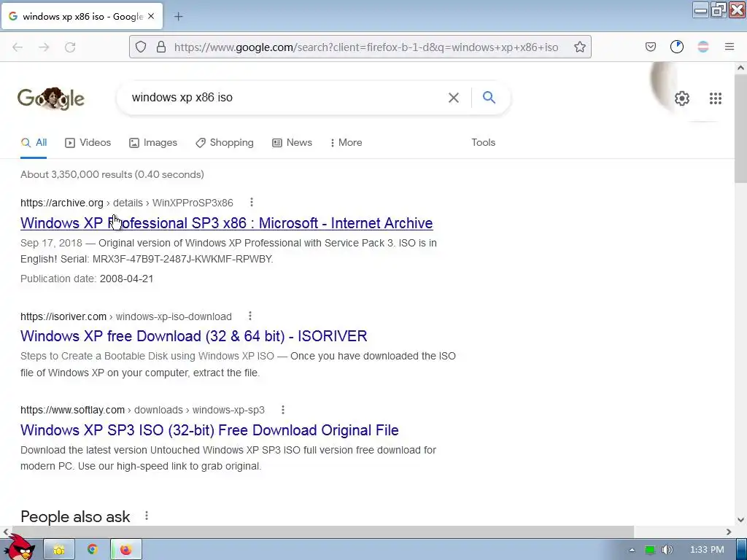Open options dots for isoriver.com result
The image size is (747, 560).
250,316
